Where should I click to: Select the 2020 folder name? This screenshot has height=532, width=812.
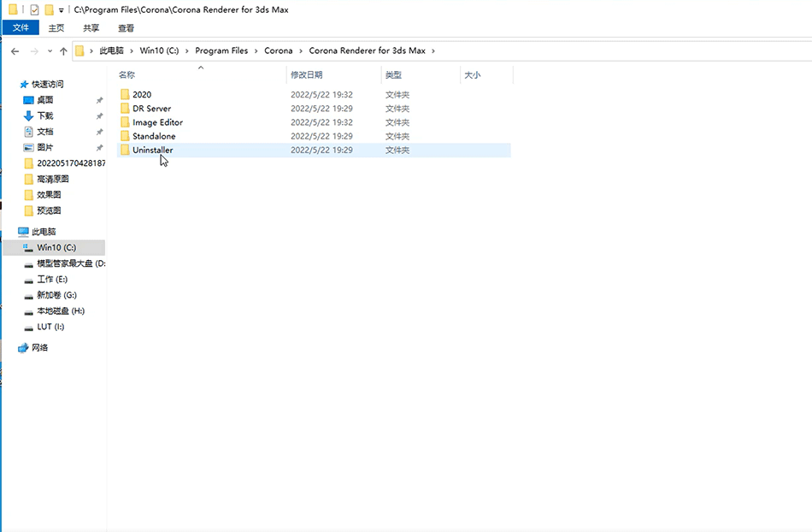pyautogui.click(x=142, y=94)
